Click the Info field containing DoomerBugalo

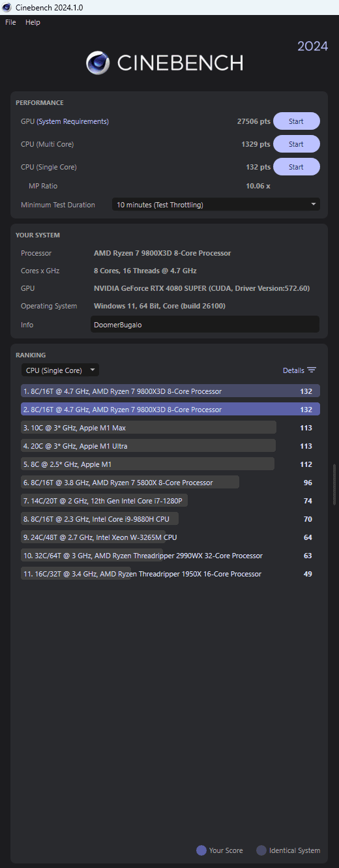[x=205, y=325]
